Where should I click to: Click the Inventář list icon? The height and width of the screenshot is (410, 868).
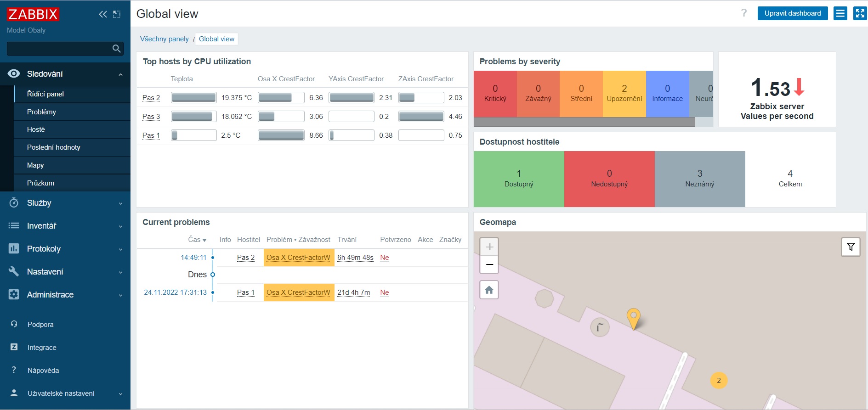coord(14,225)
